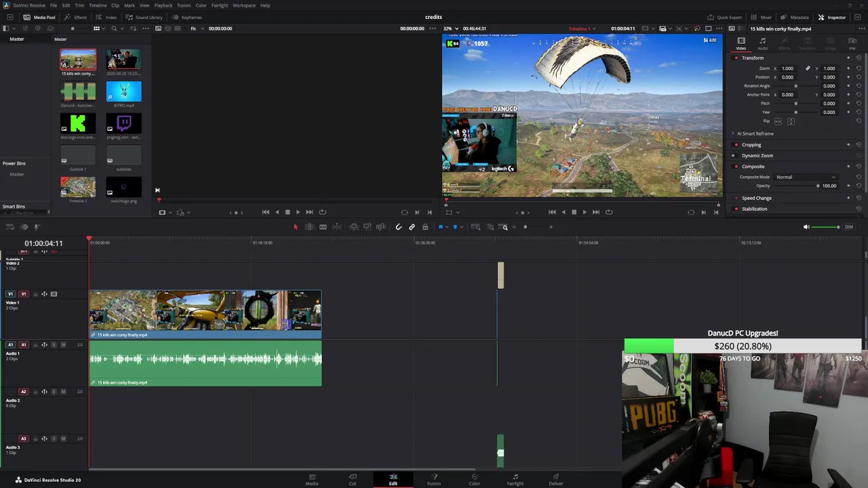Click the timeline zoom magnifier icon
Viewport: 868px width, 488px height.
point(505,227)
